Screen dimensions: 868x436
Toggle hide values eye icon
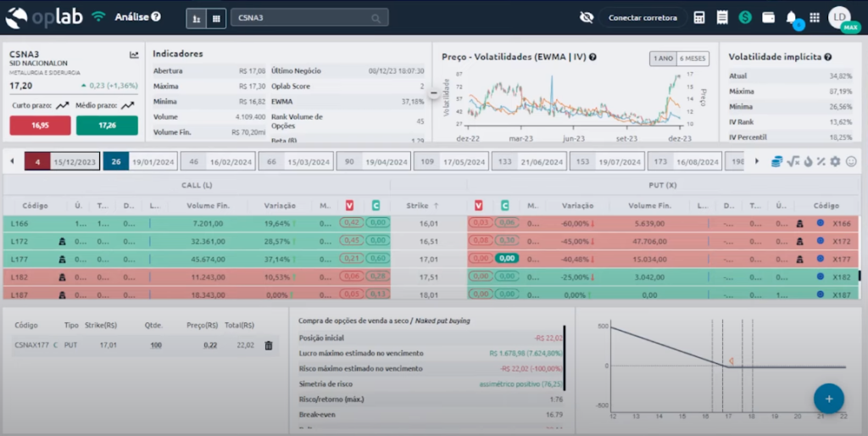[586, 17]
